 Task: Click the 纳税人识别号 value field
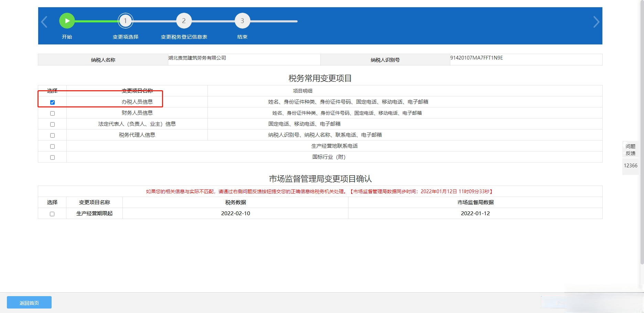526,59
